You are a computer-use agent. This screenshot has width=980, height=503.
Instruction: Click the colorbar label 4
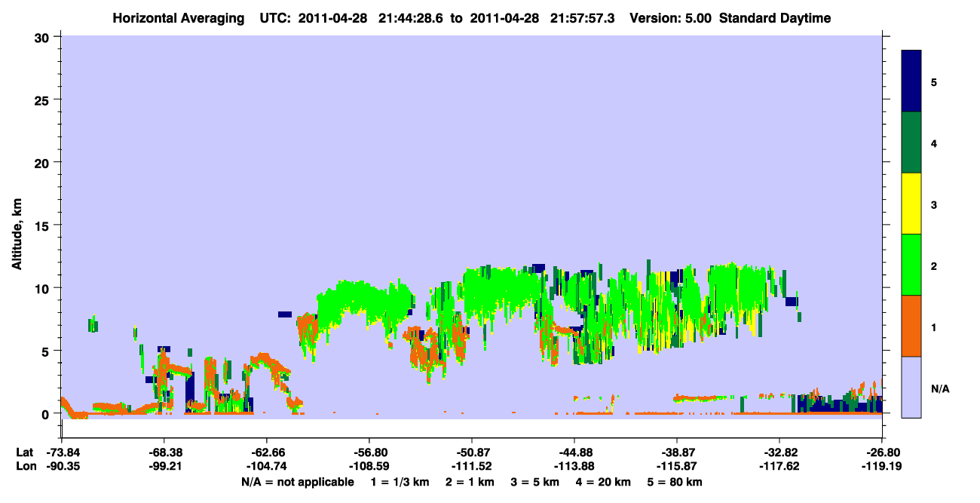coord(933,143)
